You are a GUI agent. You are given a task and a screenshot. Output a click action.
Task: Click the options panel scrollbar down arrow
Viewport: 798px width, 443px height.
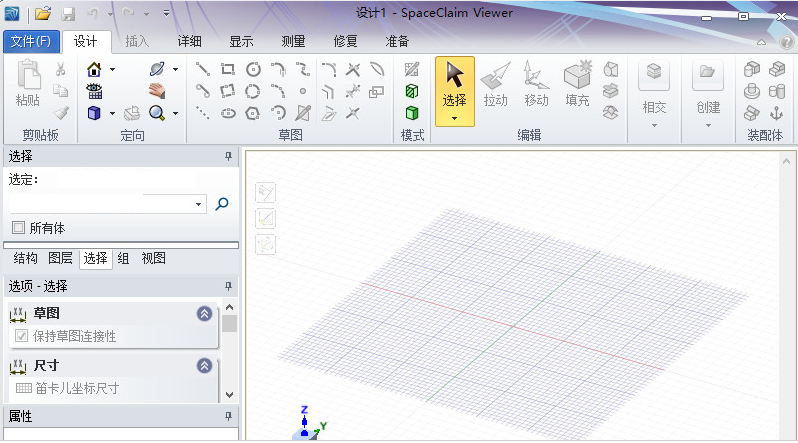(x=230, y=395)
